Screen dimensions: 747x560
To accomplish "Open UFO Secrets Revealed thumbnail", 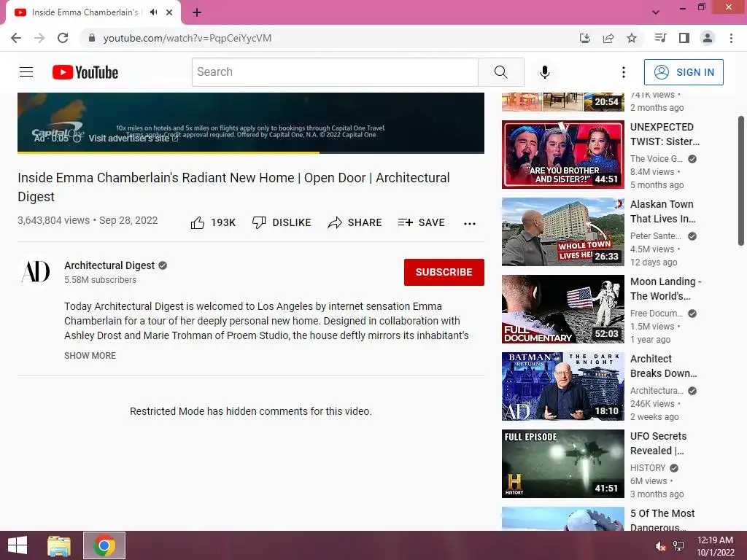I will [x=562, y=463].
